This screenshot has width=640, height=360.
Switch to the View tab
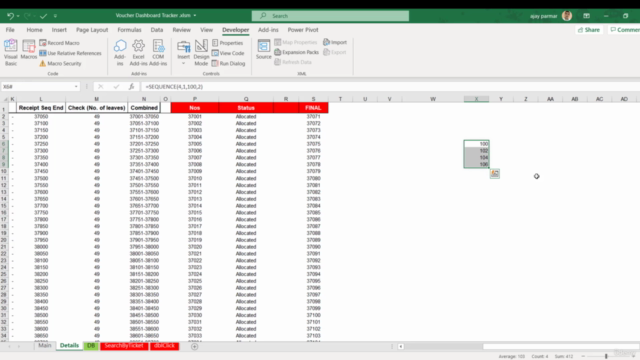click(x=207, y=30)
